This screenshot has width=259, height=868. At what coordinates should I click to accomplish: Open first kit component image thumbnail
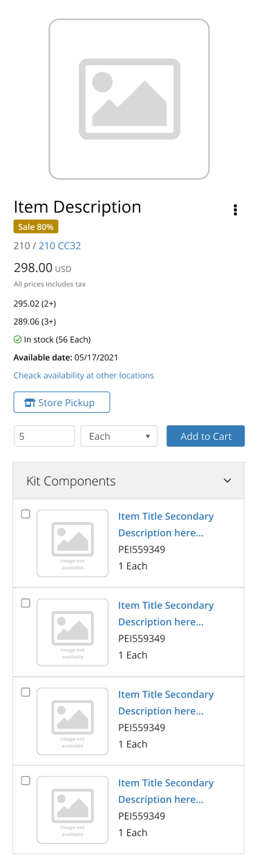[x=73, y=543]
